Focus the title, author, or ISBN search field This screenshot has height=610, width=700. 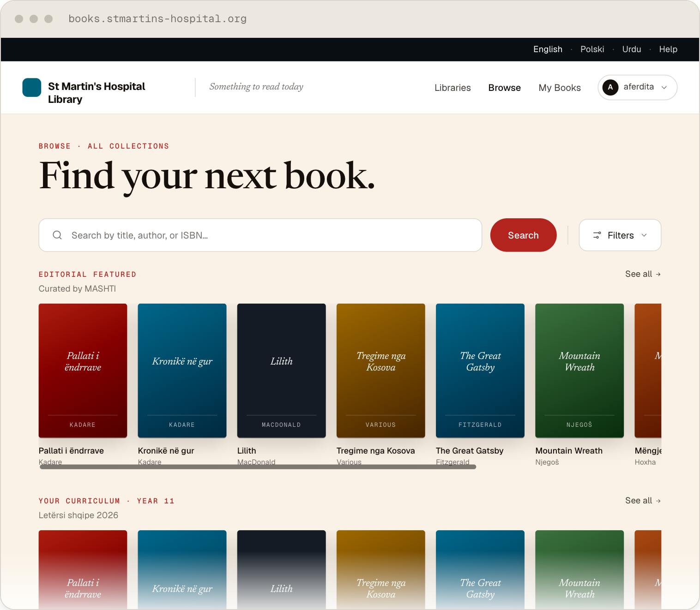tap(260, 235)
